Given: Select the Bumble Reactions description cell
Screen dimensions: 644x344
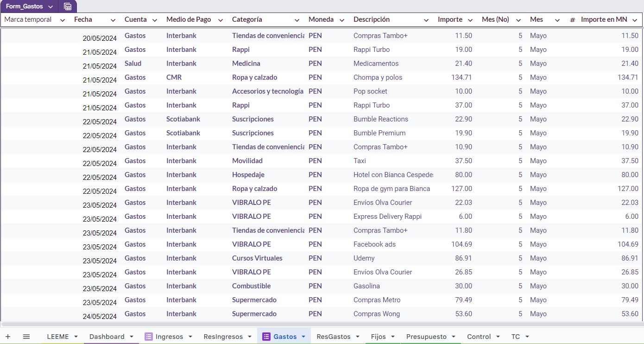Looking at the screenshot, I should [381, 119].
